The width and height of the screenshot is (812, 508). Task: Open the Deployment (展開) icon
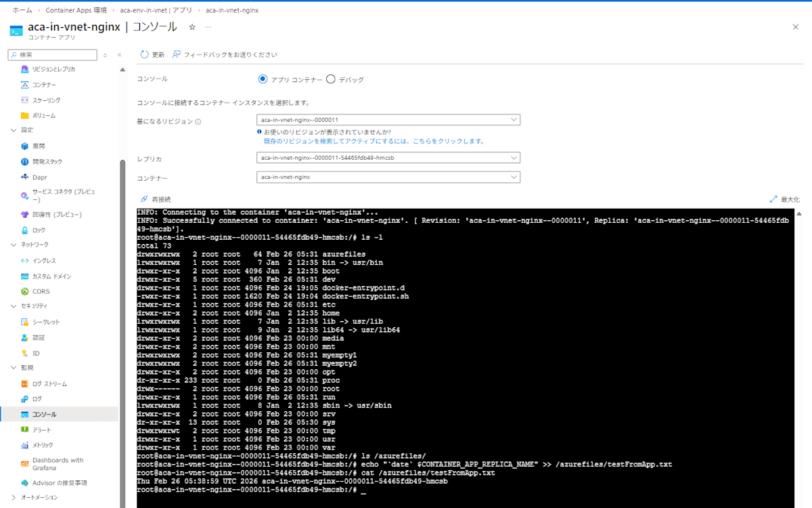[25, 146]
